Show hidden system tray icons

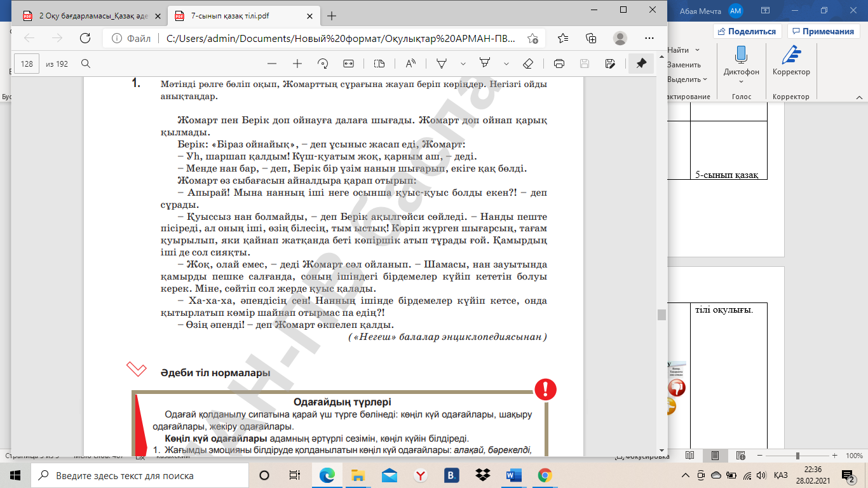coord(685,475)
